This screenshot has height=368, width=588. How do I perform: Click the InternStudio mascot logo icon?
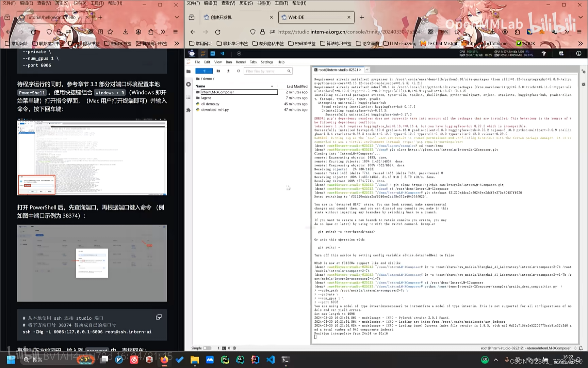[x=192, y=53]
